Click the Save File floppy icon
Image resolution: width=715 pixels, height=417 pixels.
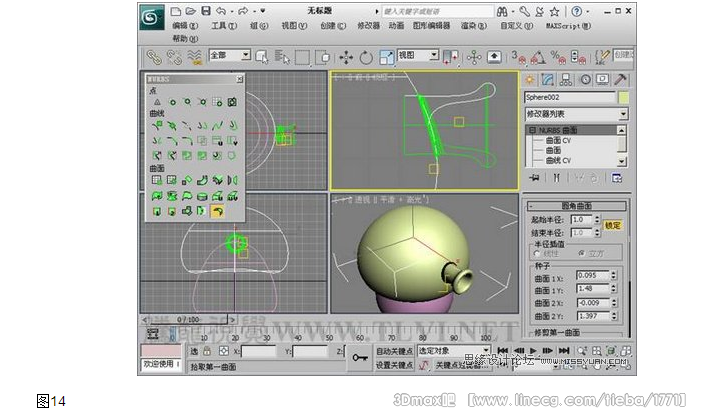coord(206,11)
